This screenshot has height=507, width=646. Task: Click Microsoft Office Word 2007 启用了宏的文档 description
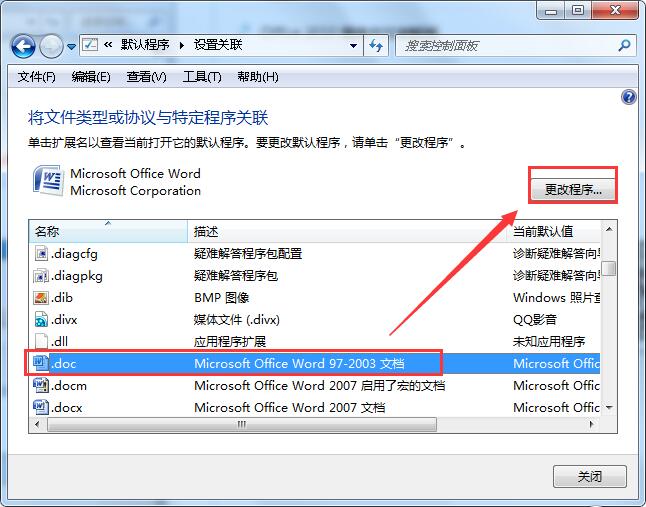click(x=320, y=386)
